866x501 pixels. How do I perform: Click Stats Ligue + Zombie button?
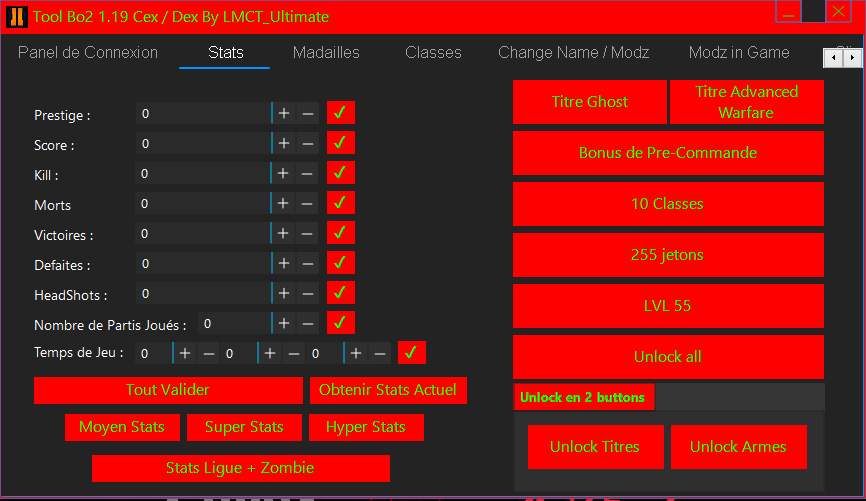click(240, 468)
